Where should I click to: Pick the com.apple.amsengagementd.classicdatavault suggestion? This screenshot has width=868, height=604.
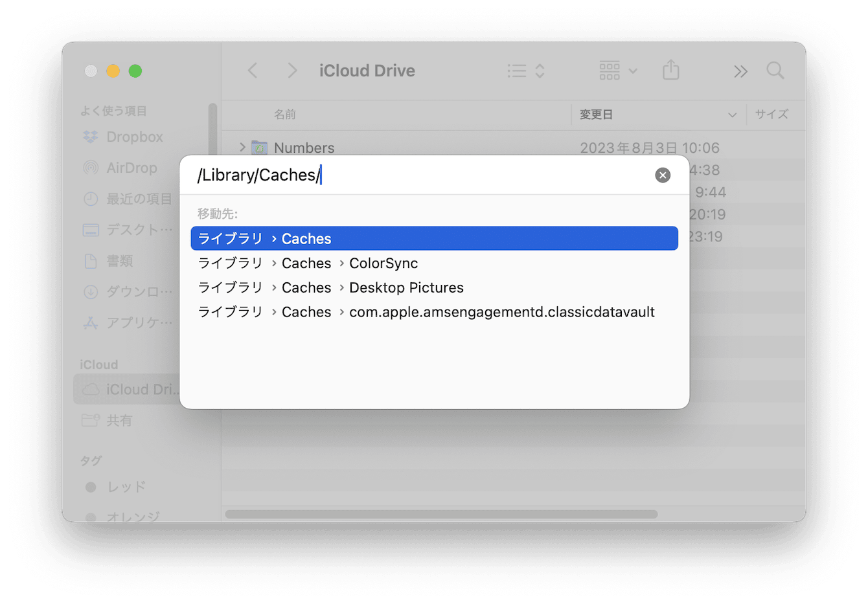[434, 312]
